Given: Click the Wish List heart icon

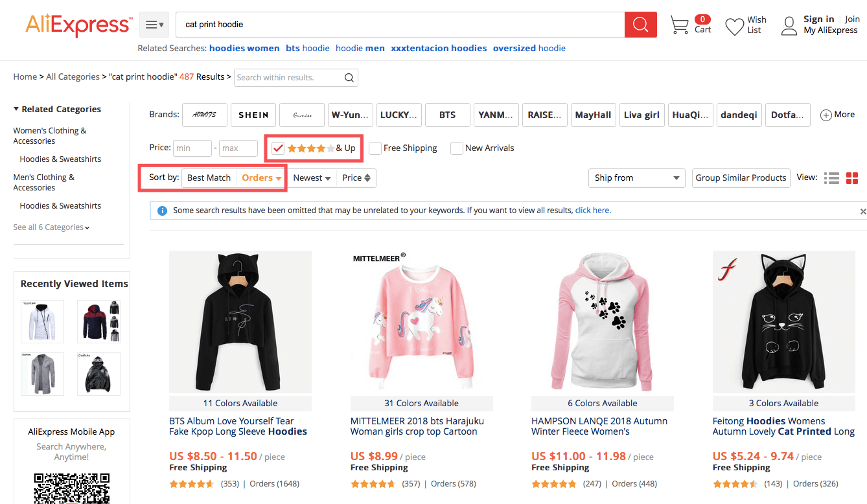Looking at the screenshot, I should tap(734, 26).
